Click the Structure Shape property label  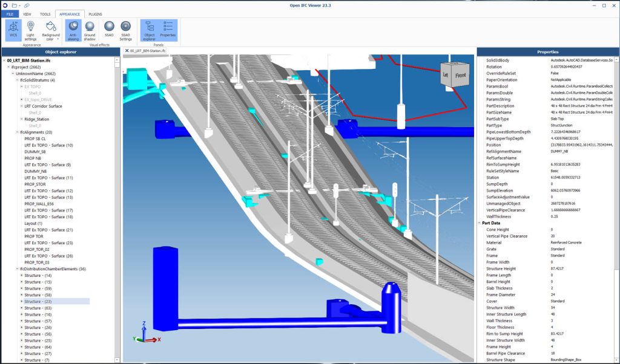500,360
